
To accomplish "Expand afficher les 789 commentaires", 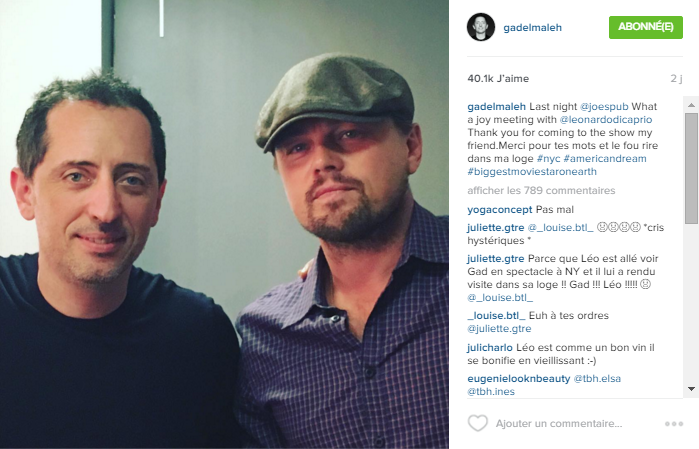I will coord(541,190).
